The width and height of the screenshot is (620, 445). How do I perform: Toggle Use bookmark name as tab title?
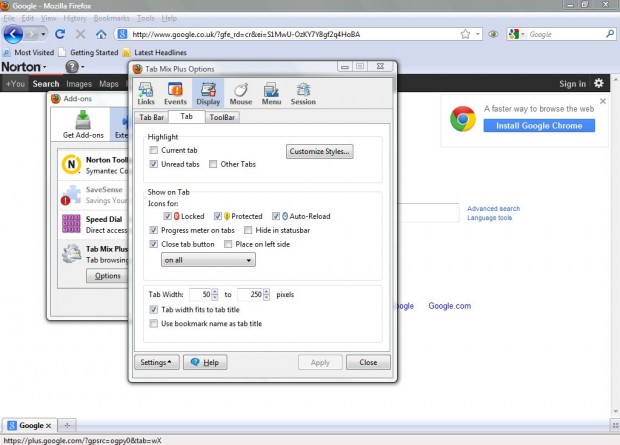[153, 324]
